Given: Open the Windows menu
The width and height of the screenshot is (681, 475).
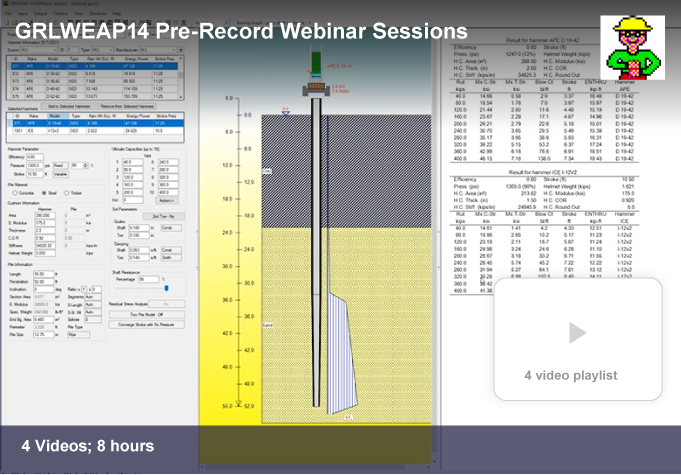Looking at the screenshot, I should tap(98, 13).
